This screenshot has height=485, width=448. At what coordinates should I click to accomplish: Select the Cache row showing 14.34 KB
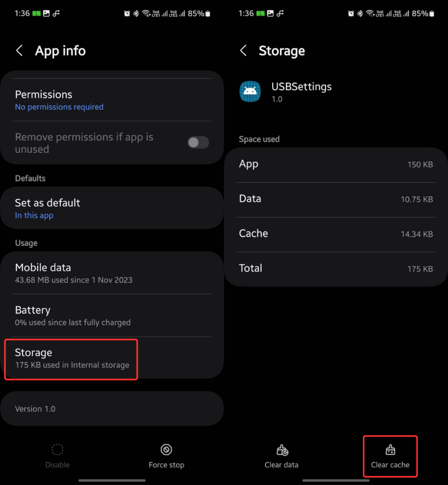336,234
